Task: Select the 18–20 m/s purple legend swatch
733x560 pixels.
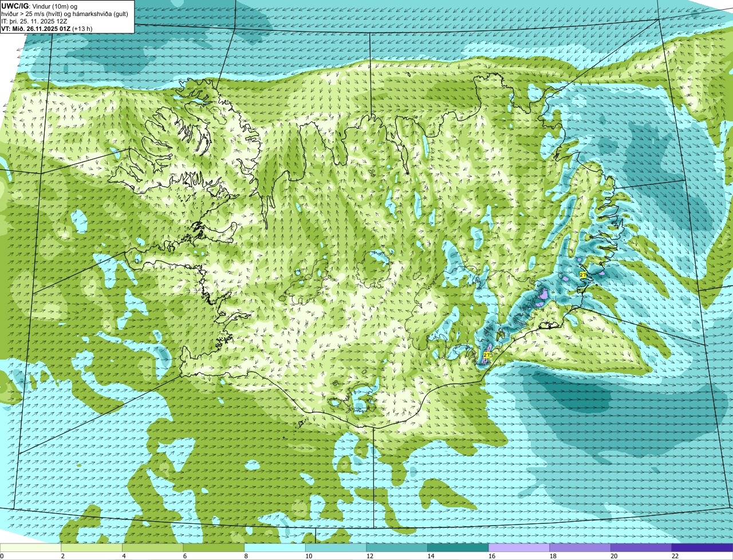Action: click(x=580, y=547)
